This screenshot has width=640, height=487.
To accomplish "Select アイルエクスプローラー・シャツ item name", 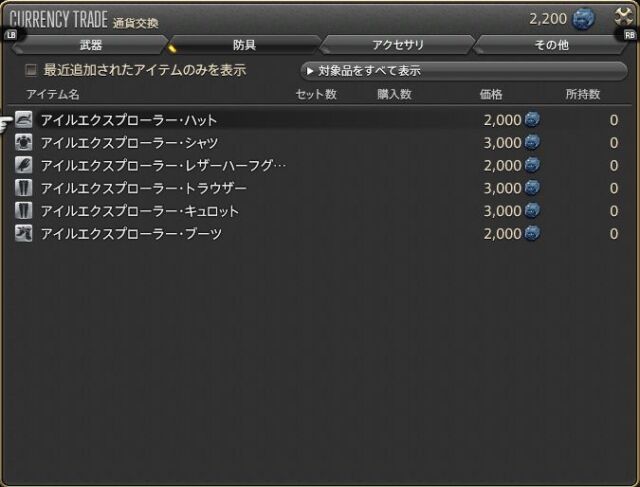I will tap(129, 143).
